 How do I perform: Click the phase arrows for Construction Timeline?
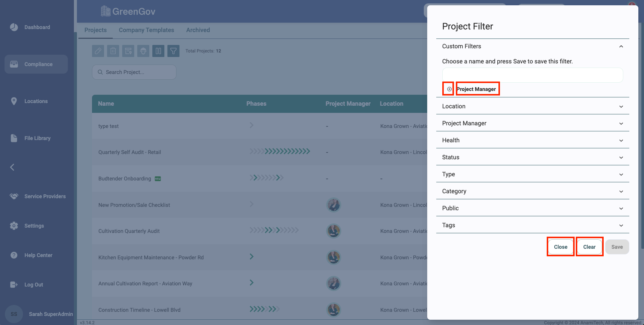(x=265, y=309)
